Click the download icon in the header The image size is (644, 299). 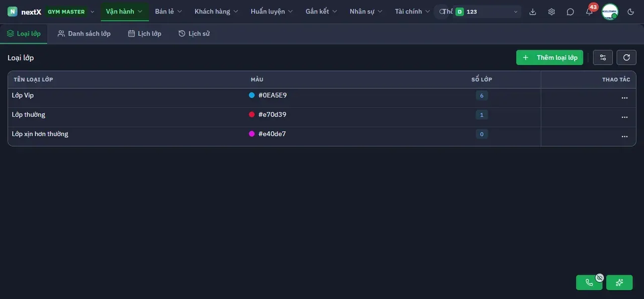[x=533, y=12]
